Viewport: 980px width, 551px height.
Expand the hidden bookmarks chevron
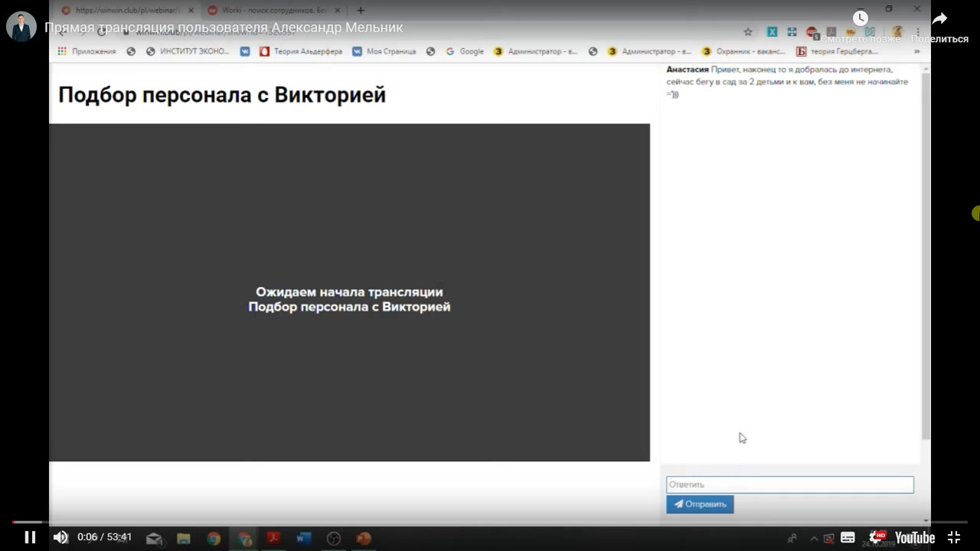pos(917,52)
